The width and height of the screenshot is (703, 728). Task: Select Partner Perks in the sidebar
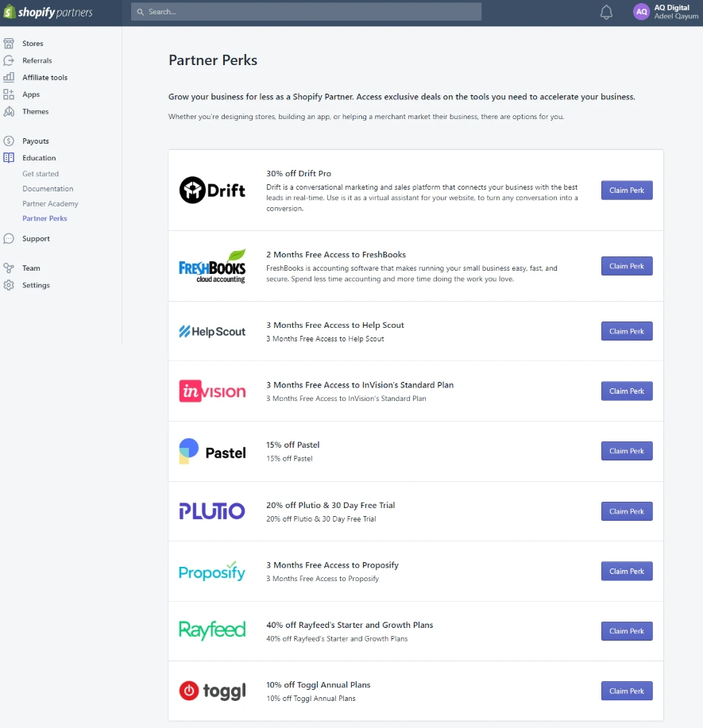pos(44,218)
